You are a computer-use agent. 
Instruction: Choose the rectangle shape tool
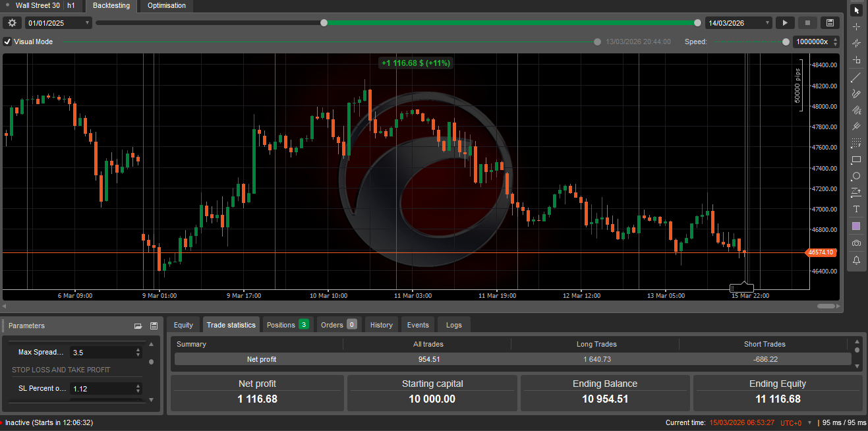point(856,159)
